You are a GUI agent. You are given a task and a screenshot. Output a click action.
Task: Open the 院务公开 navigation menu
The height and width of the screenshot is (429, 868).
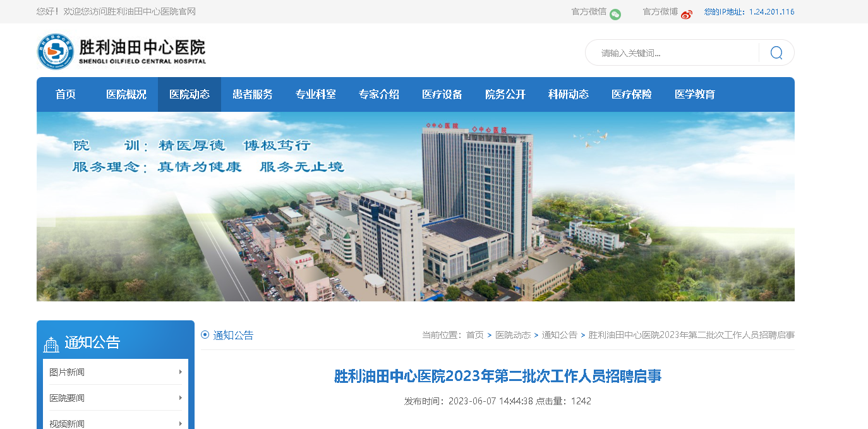tap(505, 95)
